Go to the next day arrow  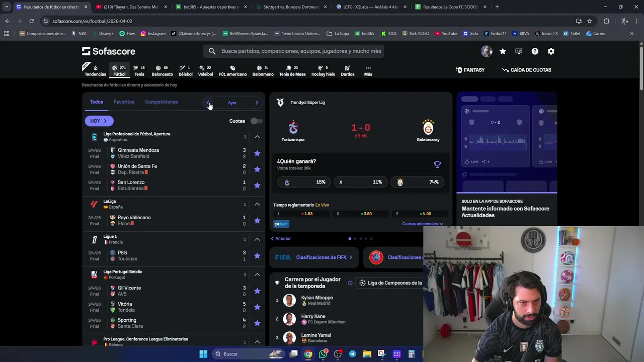(257, 103)
